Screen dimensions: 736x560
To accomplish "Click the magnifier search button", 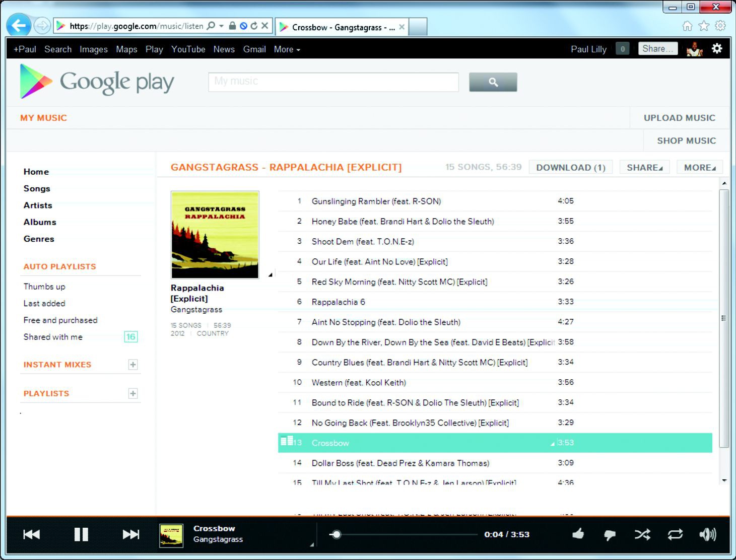I will pos(493,82).
